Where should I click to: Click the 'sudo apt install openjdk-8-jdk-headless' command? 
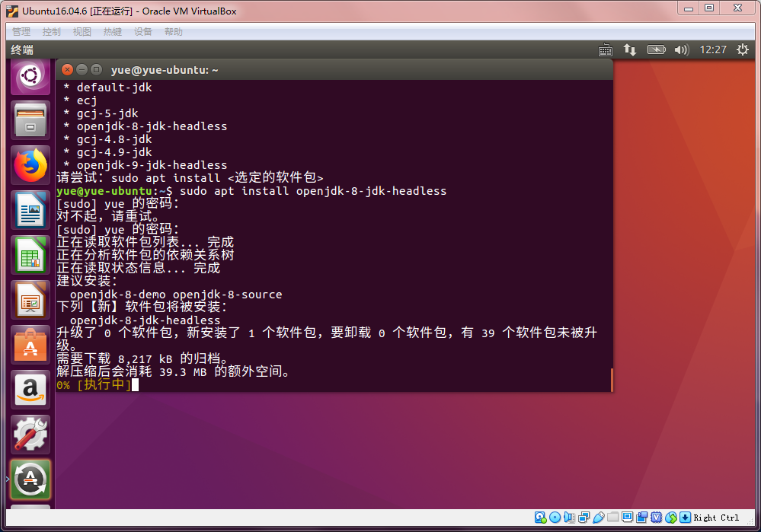click(x=313, y=191)
